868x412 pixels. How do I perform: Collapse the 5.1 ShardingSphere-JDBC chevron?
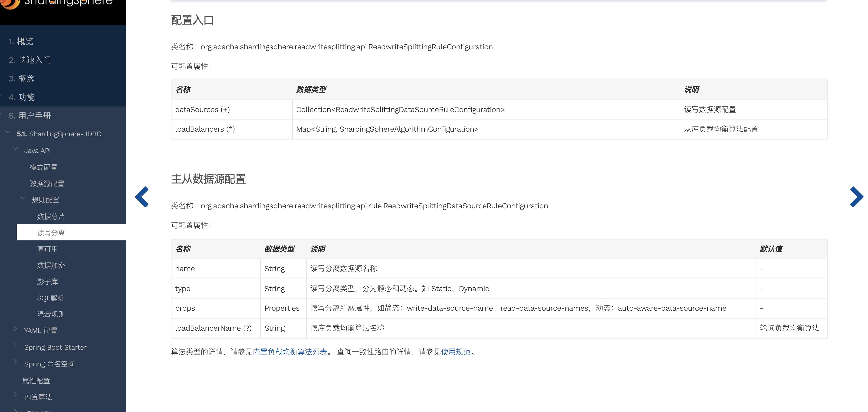pyautogui.click(x=8, y=132)
